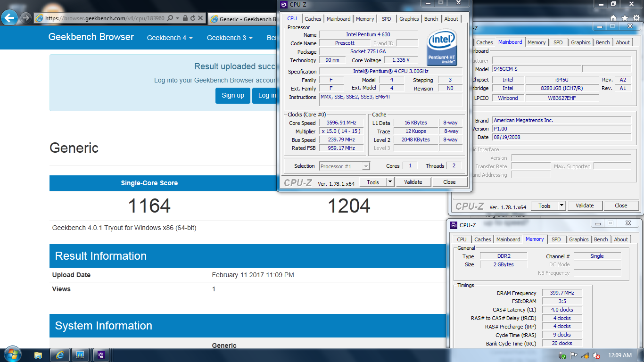The height and width of the screenshot is (362, 644).
Task: Expand Tools arrow in Mainboard CPU-Z window
Action: pos(561,206)
